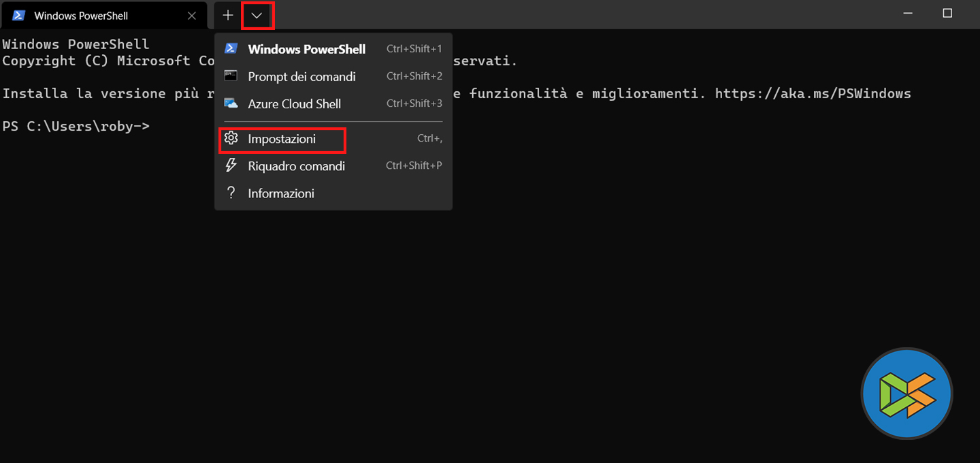This screenshot has height=463, width=980.
Task: Click the Informazioni question mark icon
Action: click(231, 193)
